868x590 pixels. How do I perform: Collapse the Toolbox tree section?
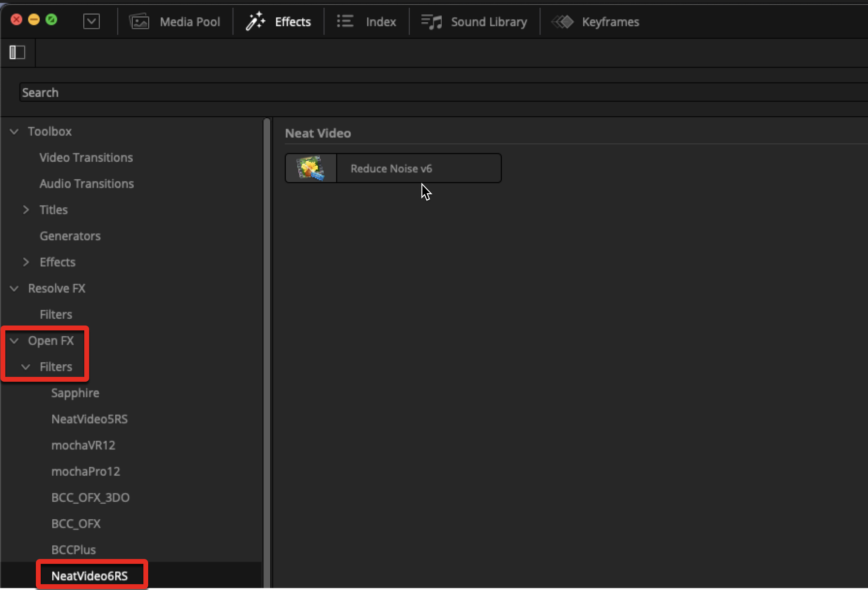pyautogui.click(x=15, y=131)
